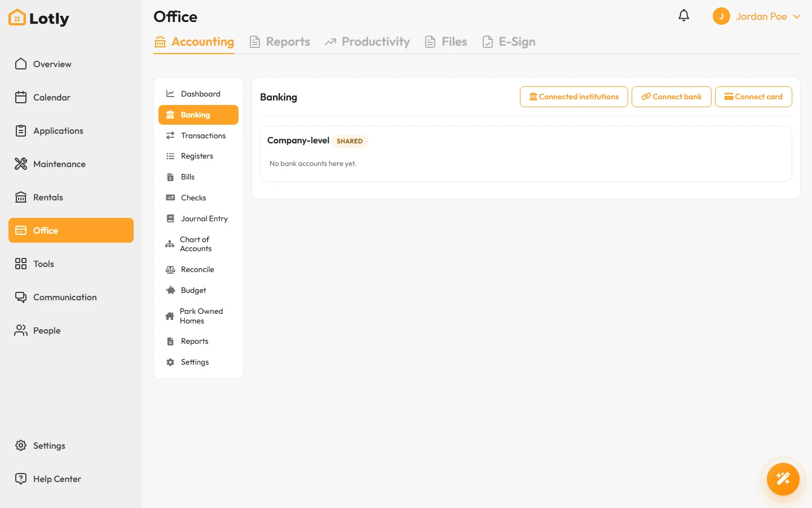Go to the E-Sign tab

click(x=509, y=42)
